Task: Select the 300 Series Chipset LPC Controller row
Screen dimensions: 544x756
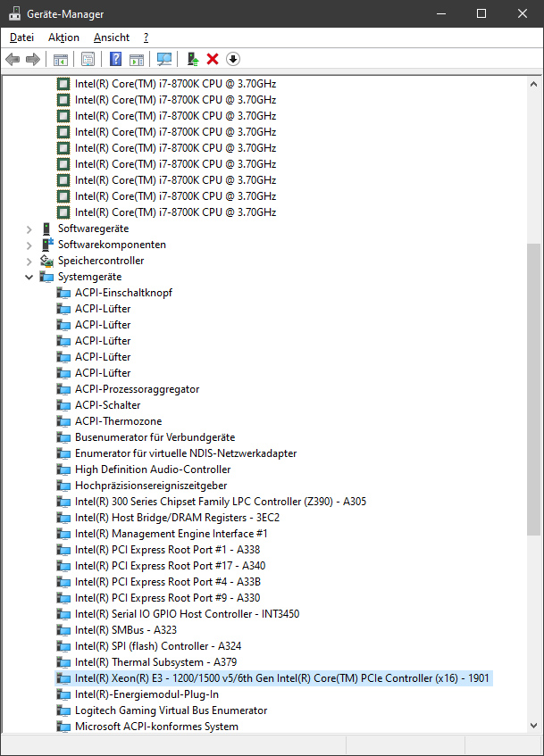Action: click(221, 502)
